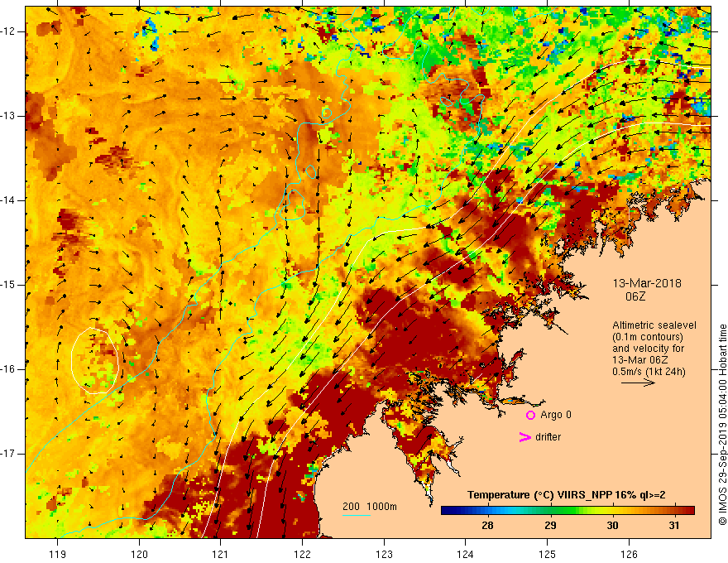Click the 1000m depth legend label
Image resolution: width=728 pixels, height=563 pixels.
pyautogui.click(x=381, y=507)
